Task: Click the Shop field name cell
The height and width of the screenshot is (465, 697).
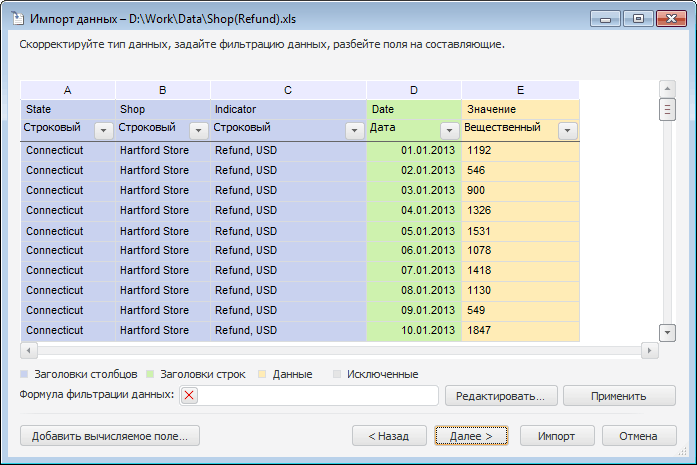Action: tap(163, 109)
